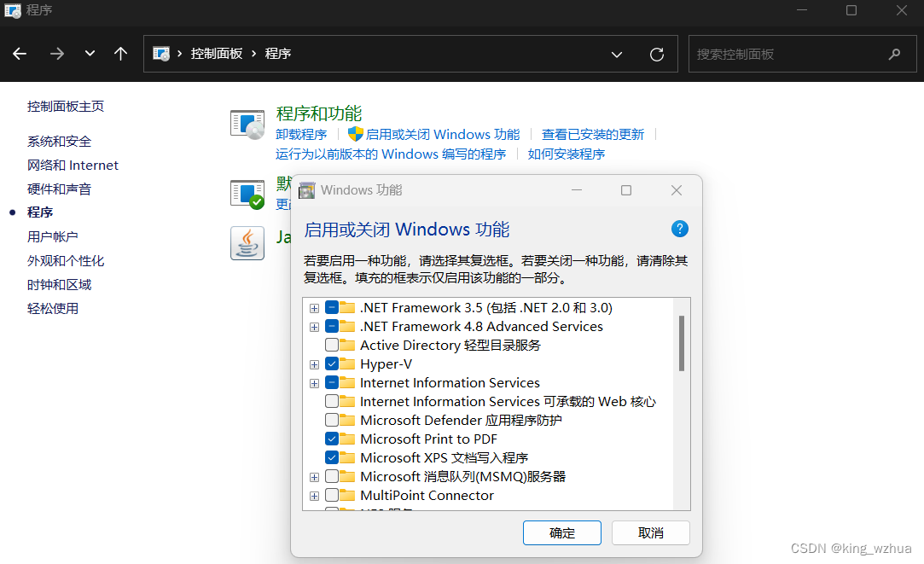Focus the 搜索控制面板 search box

tap(802, 55)
